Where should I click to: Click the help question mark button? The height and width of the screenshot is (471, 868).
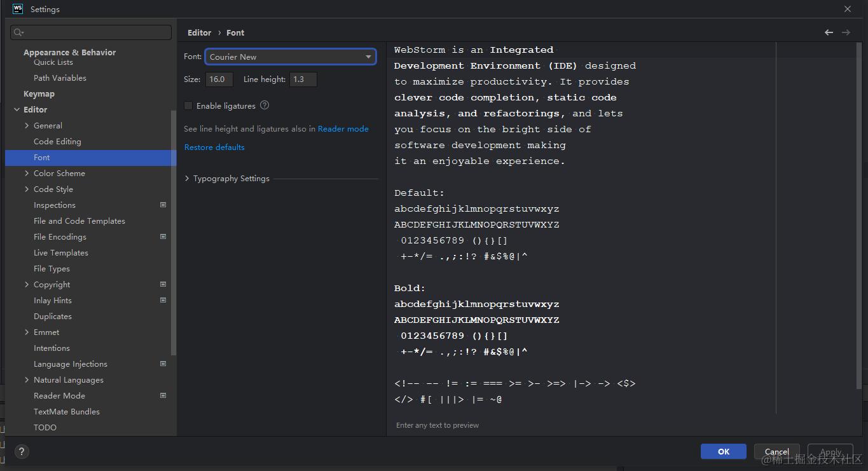point(22,452)
